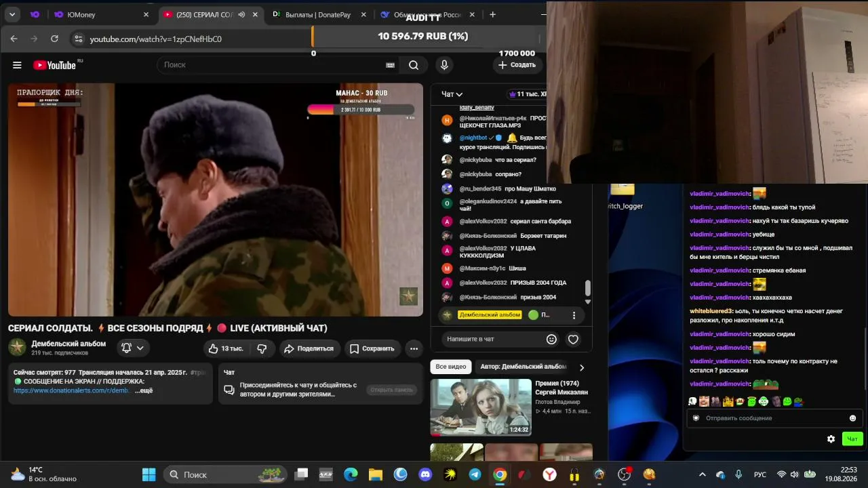Select the СЕРИАЛ СОЛДАТЫ YouTube tab
Screen dimensions: 868x488
pyautogui.click(x=212, y=14)
